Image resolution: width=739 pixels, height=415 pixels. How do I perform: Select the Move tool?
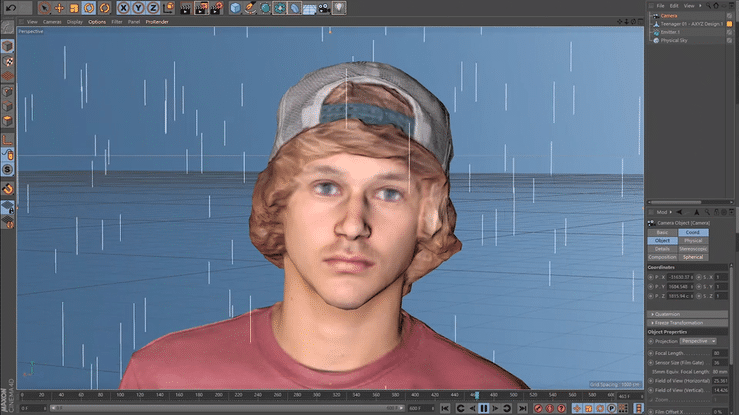(x=59, y=8)
